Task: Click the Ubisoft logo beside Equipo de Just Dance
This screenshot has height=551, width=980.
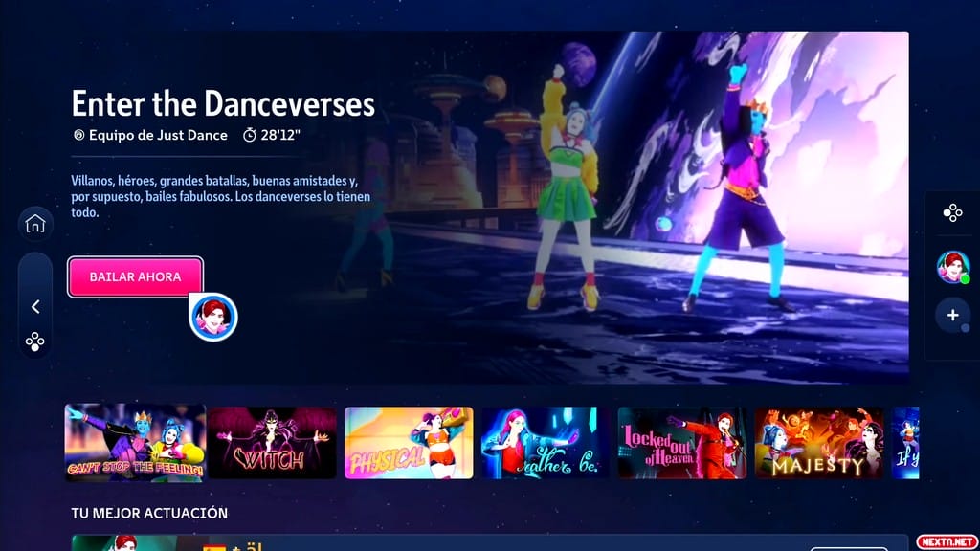Action: click(x=78, y=136)
